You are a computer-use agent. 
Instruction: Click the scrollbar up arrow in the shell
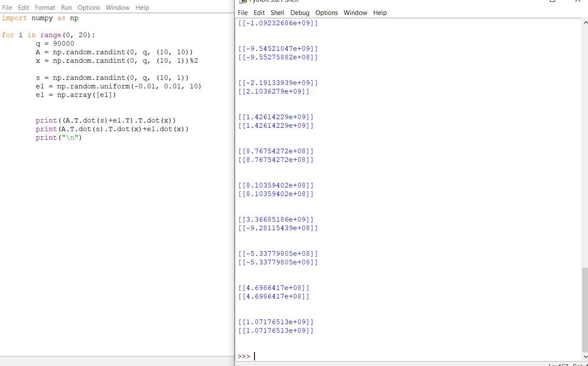[585, 22]
